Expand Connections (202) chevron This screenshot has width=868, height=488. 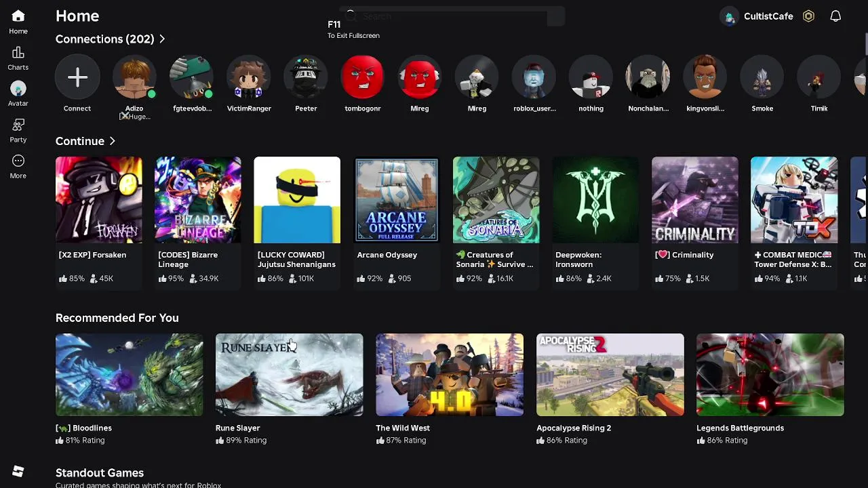click(x=162, y=39)
